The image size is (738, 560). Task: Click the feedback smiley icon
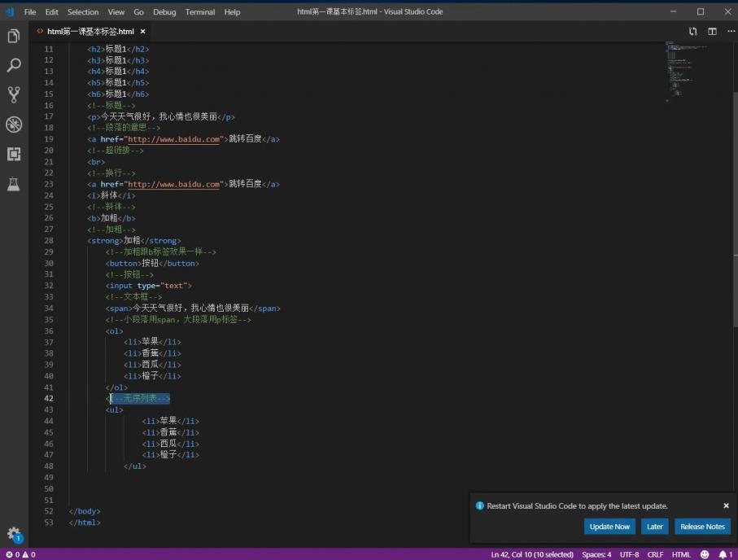point(705,554)
